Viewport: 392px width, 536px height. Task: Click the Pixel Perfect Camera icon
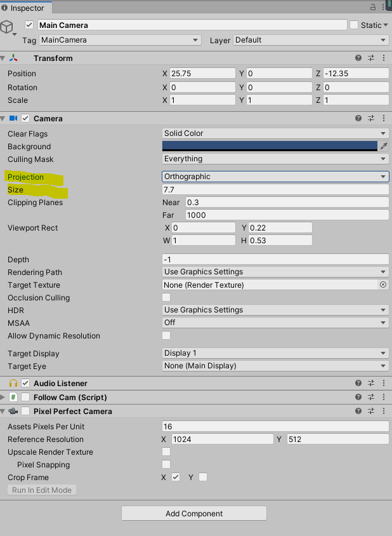pos(13,412)
